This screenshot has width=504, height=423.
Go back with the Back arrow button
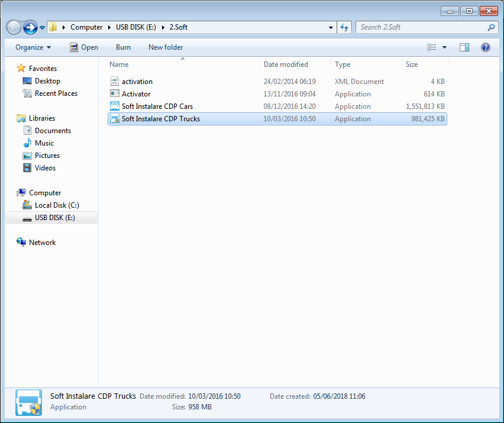(14, 27)
